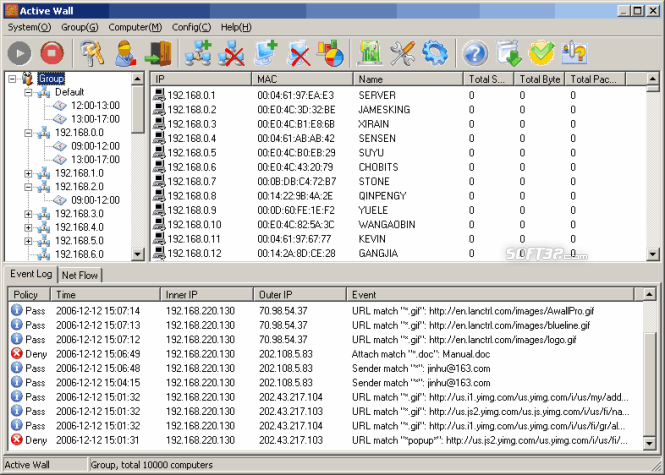665x475 pixels.
Task: Collapse the 192.168.2.0 group node
Action: (x=28, y=187)
